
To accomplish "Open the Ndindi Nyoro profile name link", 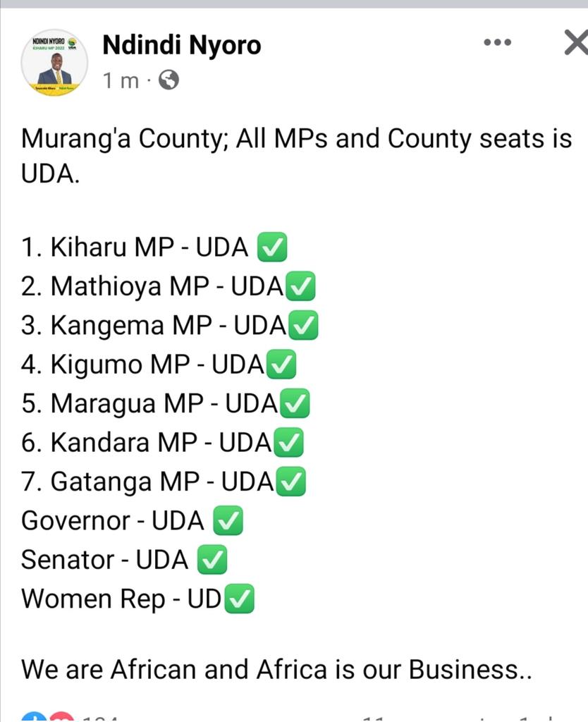I will click(181, 45).
